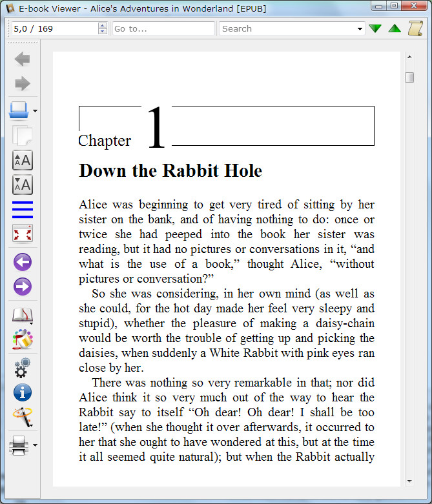Open viewer Preferences gears icon
This screenshot has width=432, height=504.
pos(22,368)
